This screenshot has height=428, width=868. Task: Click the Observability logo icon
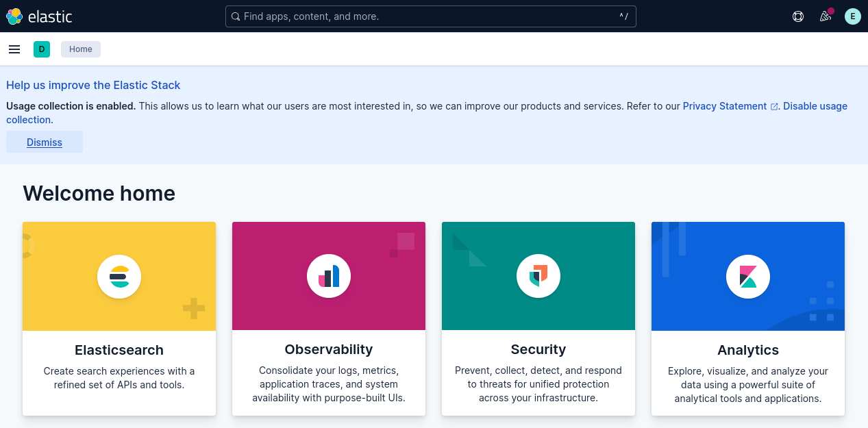[x=329, y=277]
